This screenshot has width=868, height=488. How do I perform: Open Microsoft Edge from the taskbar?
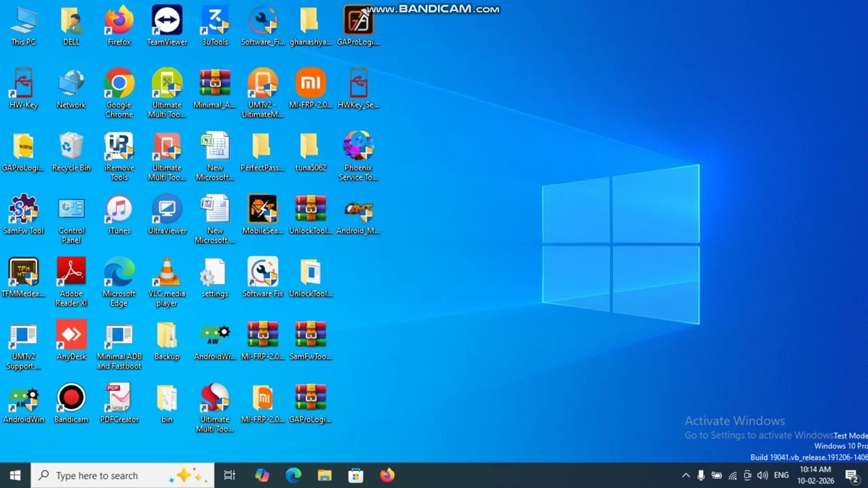[293, 475]
